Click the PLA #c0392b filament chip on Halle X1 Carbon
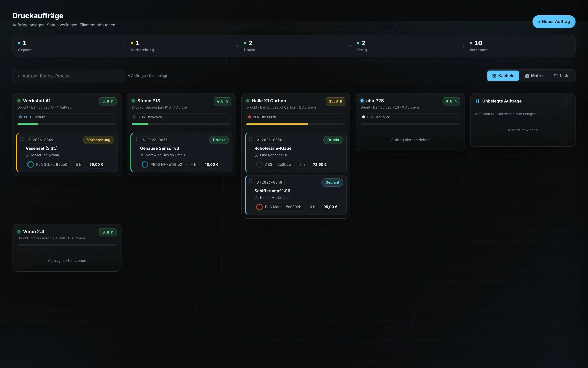The image size is (588, 368). click(x=296, y=117)
